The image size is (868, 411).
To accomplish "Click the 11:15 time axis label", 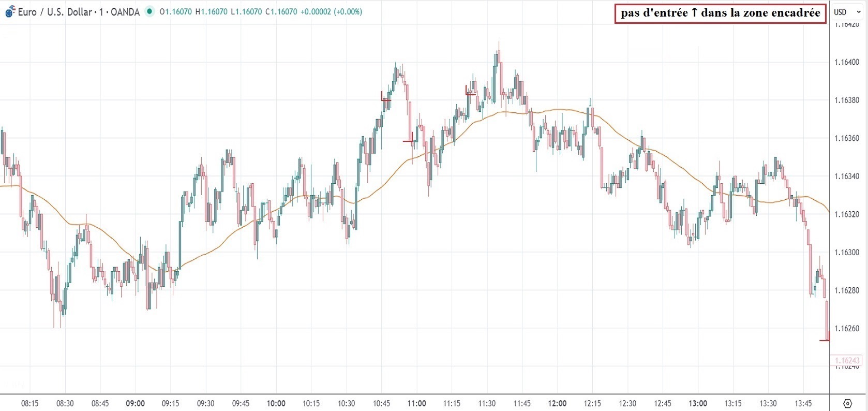I will (x=452, y=403).
